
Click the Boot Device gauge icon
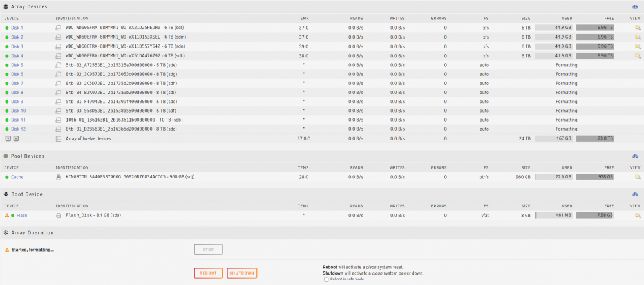[635, 194]
